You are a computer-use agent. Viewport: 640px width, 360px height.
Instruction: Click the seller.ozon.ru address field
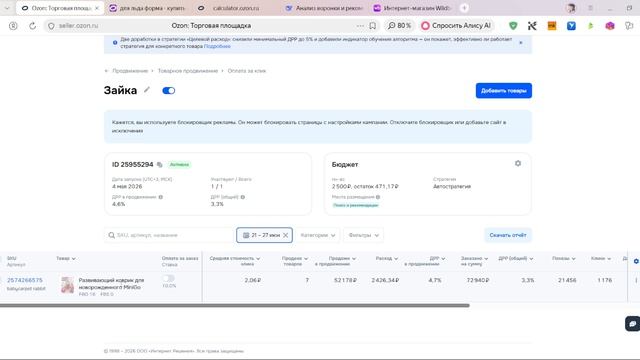click(x=78, y=26)
